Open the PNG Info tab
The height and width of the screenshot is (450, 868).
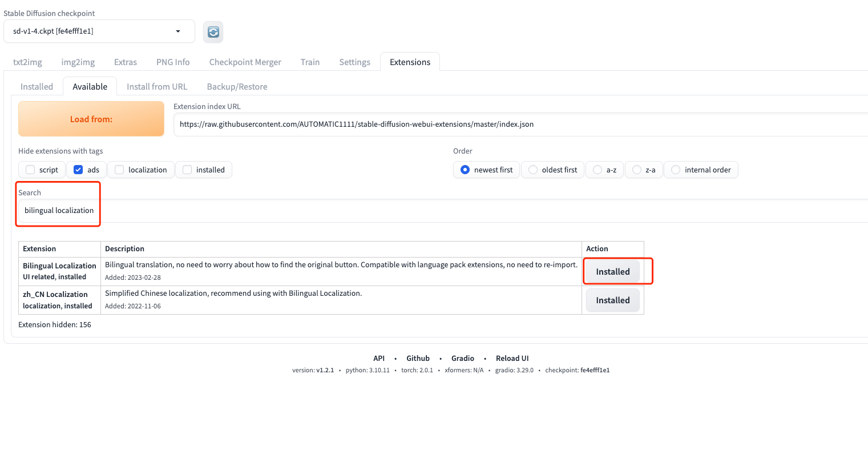tap(172, 62)
